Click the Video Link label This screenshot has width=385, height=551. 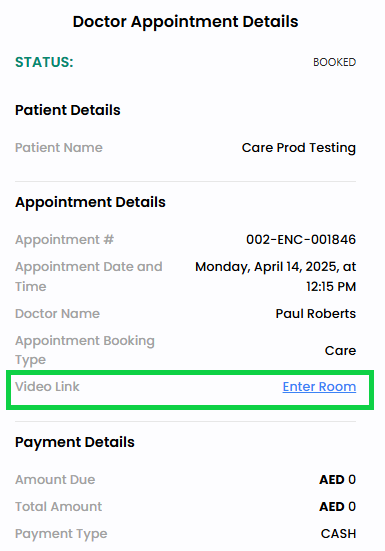point(47,387)
